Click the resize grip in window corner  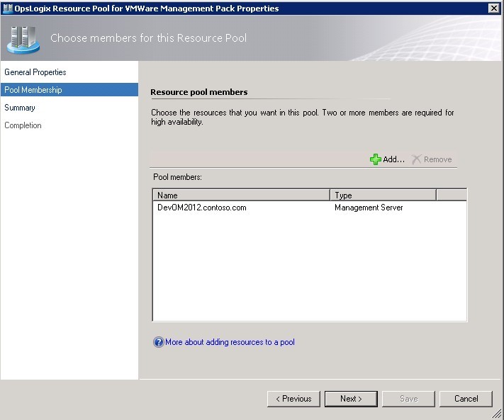click(x=498, y=414)
